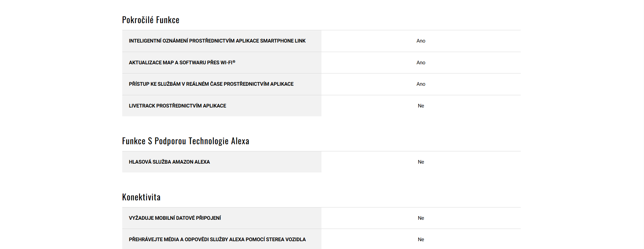Select 'Ne' value for mobile data connection
This screenshot has width=644, height=249.
[421, 218]
